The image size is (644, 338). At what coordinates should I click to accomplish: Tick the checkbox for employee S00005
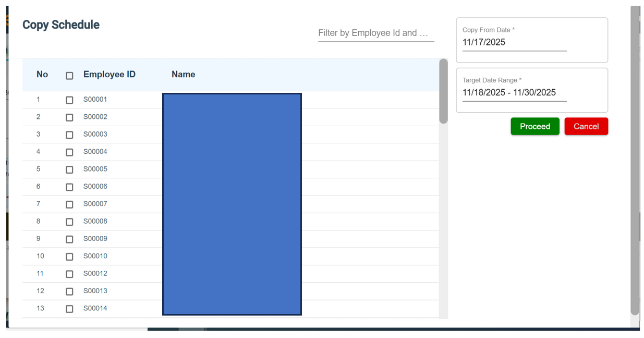(69, 170)
